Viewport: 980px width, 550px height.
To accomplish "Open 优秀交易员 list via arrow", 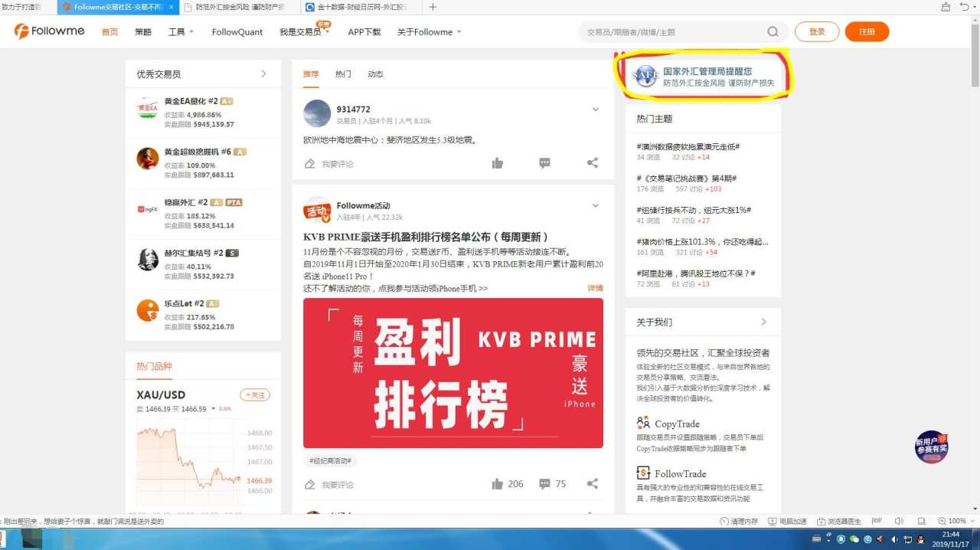I will [x=264, y=74].
